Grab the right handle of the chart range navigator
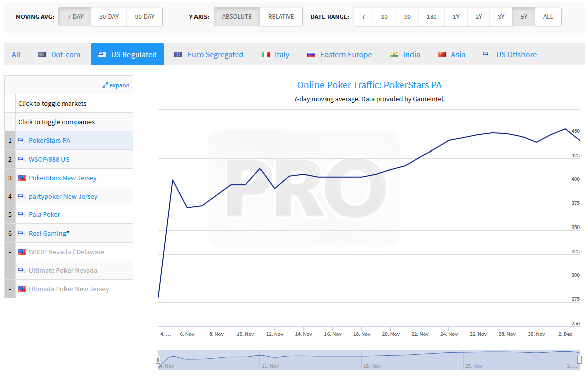This screenshot has height=378, width=588. pyautogui.click(x=579, y=360)
